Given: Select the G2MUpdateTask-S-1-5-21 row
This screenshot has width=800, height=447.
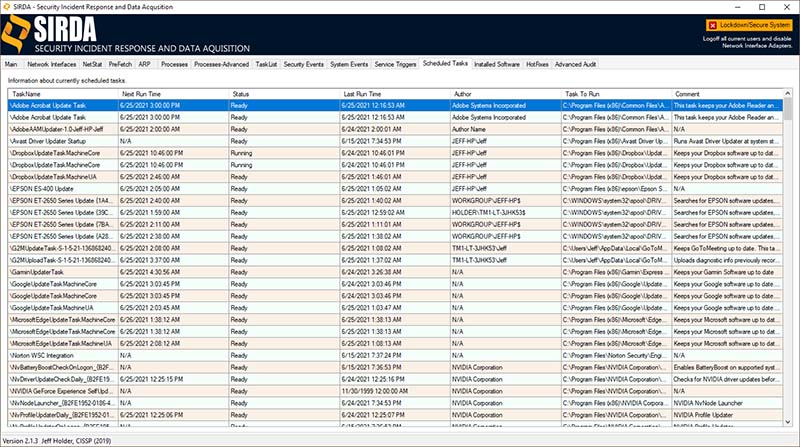Looking at the screenshot, I should click(395, 249).
